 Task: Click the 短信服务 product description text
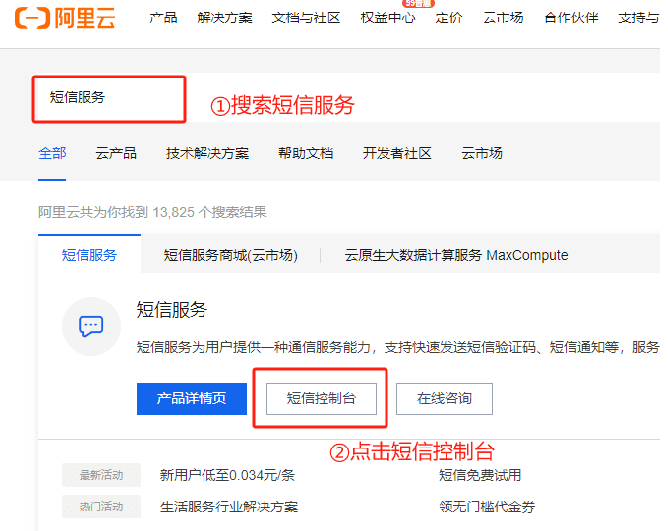tap(398, 347)
